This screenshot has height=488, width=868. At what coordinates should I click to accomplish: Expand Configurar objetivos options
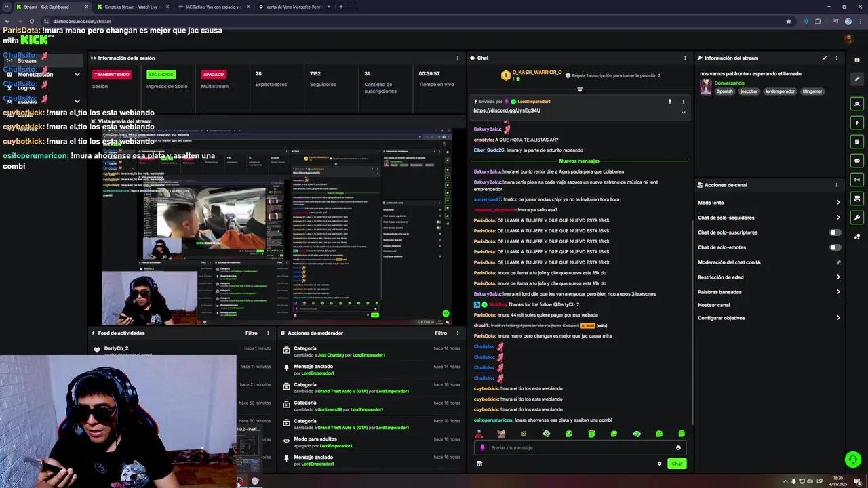click(x=838, y=318)
